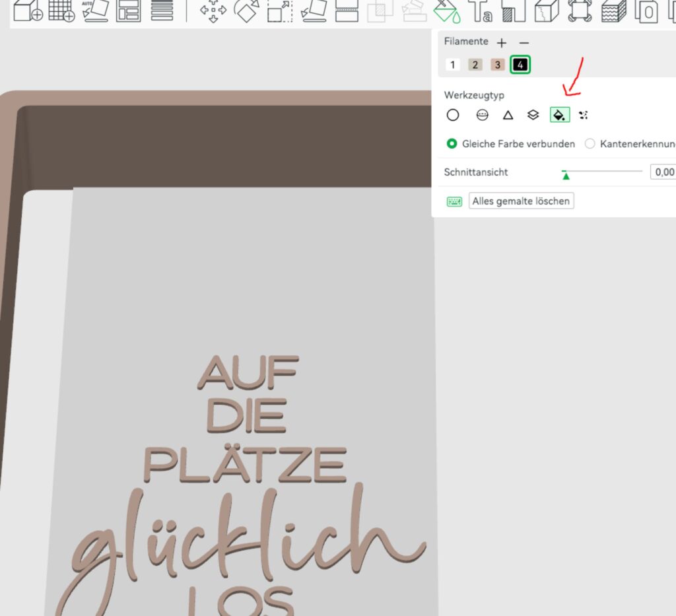Enable the Gleiche Farbe verbunden option
The image size is (676, 616).
point(452,143)
